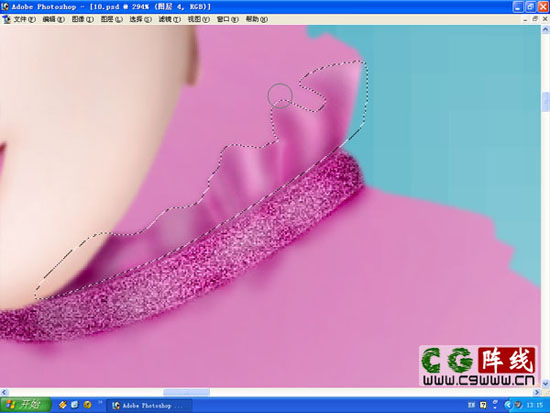Open the 图层 (Layer) menu
Screen dimensions: 550x413
tap(112, 19)
